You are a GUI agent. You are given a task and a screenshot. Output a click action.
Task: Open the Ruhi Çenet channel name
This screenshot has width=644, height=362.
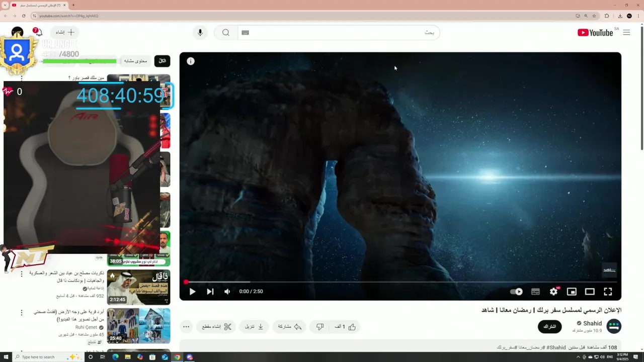pos(86,327)
